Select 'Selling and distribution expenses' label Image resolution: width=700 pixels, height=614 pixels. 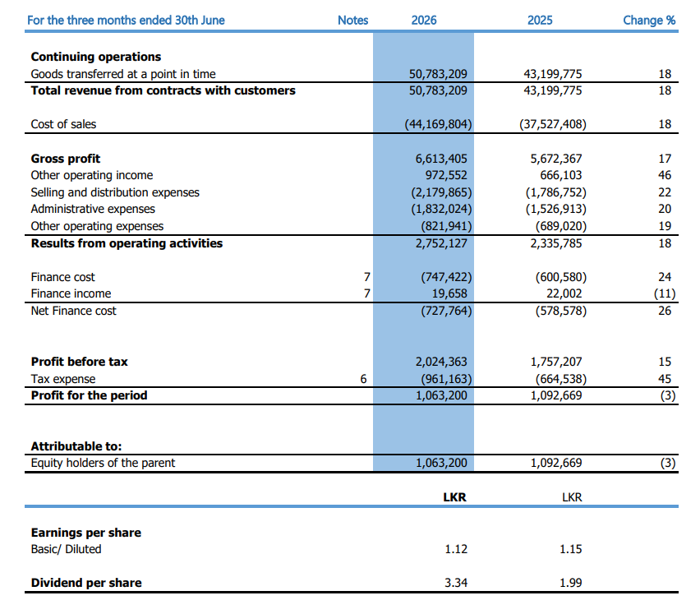115,192
